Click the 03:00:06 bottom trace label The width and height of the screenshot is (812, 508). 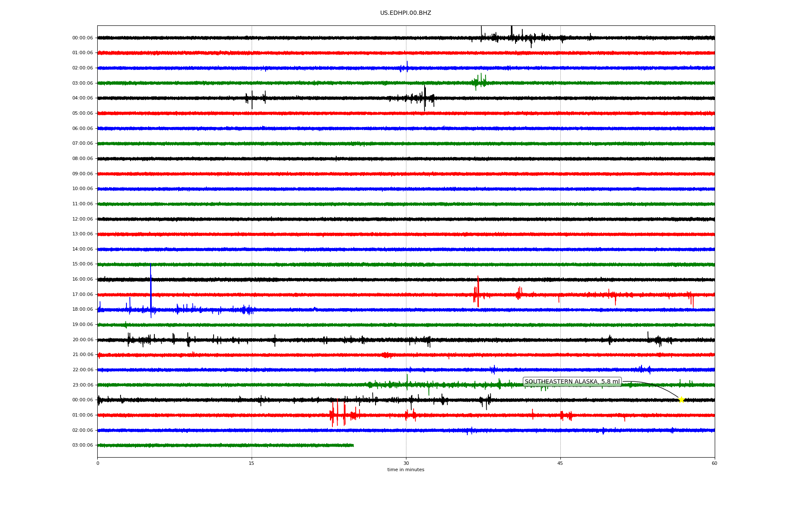pyautogui.click(x=82, y=445)
